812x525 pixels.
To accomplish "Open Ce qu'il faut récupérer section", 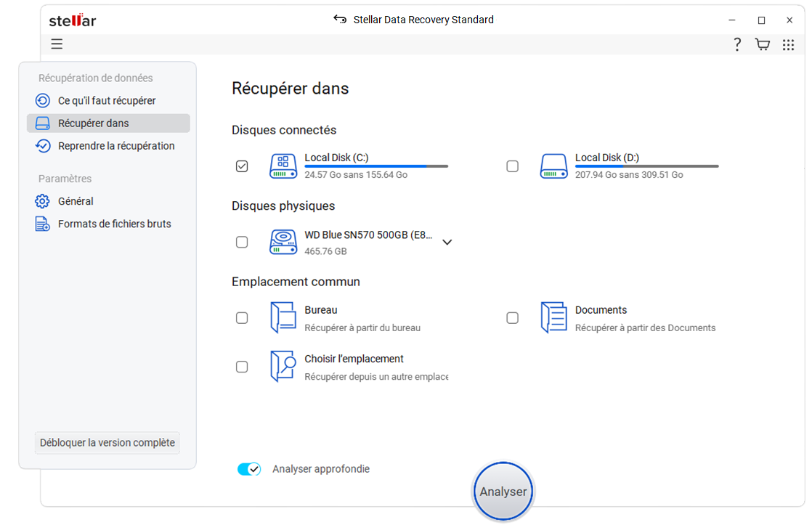I will click(x=108, y=100).
